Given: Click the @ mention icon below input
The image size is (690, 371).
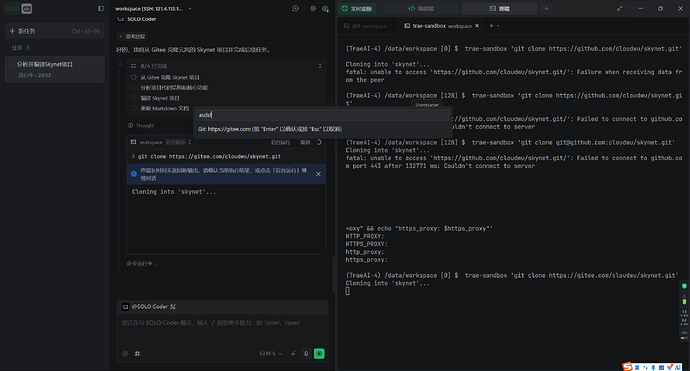Looking at the screenshot, I should (125, 353).
